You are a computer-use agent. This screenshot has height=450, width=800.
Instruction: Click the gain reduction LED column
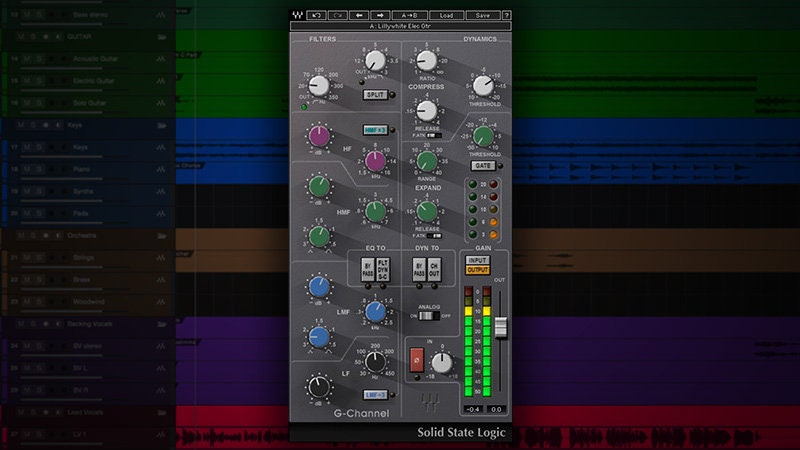click(493, 210)
